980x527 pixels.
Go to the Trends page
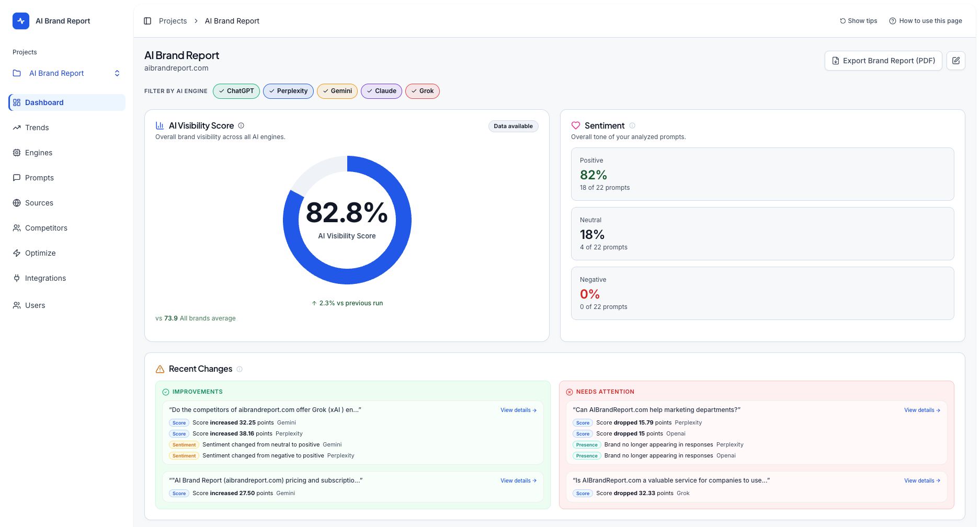coord(67,128)
